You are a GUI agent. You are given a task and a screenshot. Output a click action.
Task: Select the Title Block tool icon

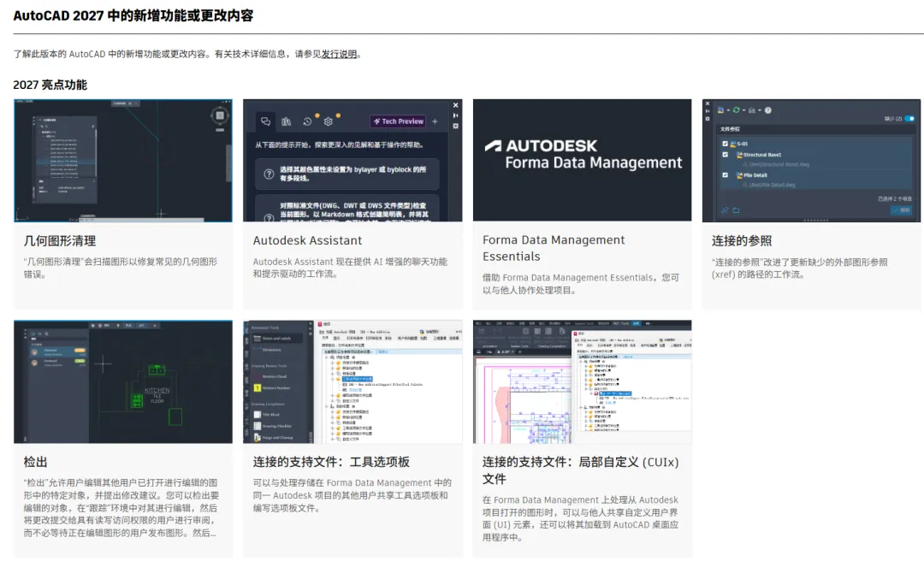click(x=258, y=415)
